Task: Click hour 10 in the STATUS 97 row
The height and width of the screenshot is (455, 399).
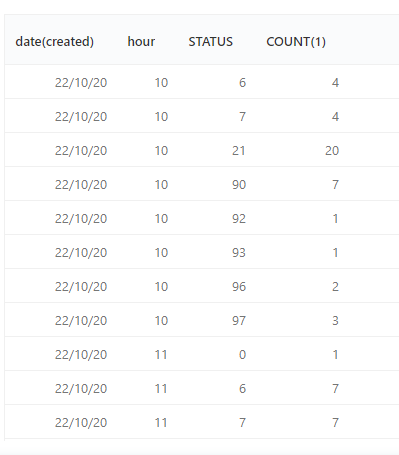Action: point(161,321)
